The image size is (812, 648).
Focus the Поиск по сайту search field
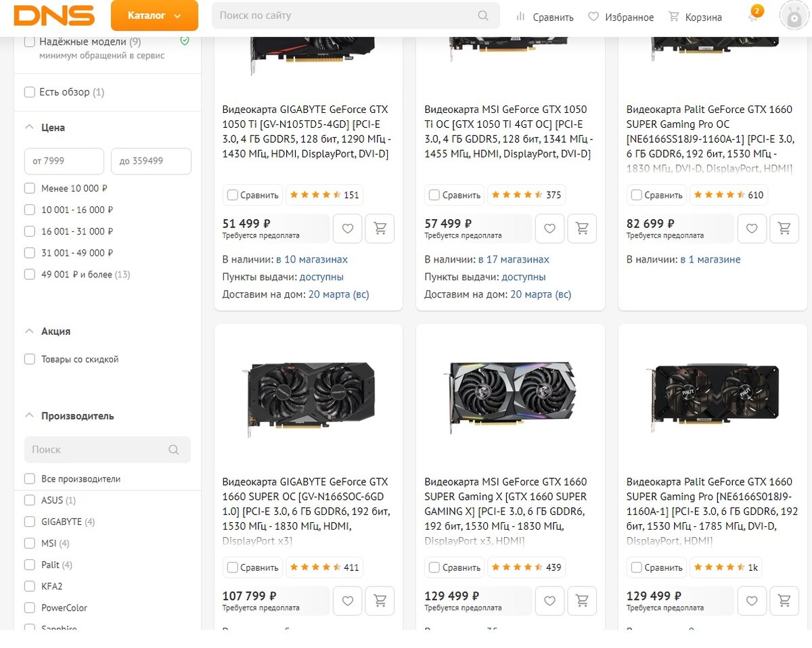pos(355,16)
